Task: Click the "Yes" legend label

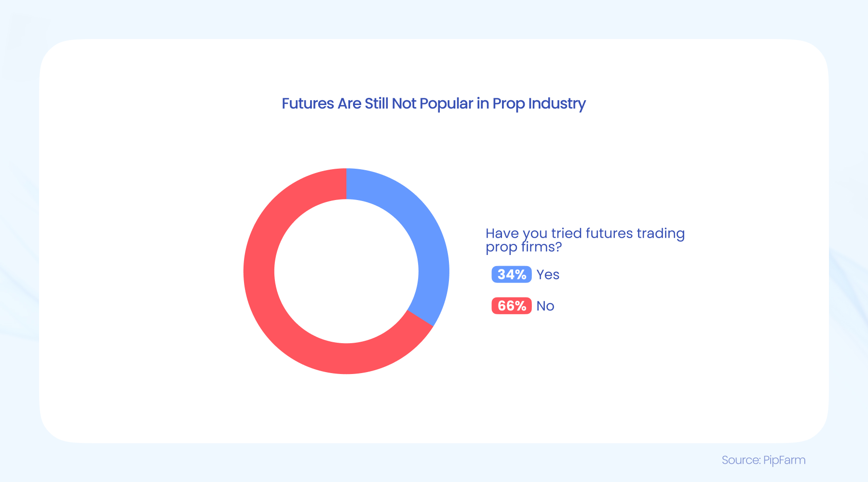Action: point(548,274)
